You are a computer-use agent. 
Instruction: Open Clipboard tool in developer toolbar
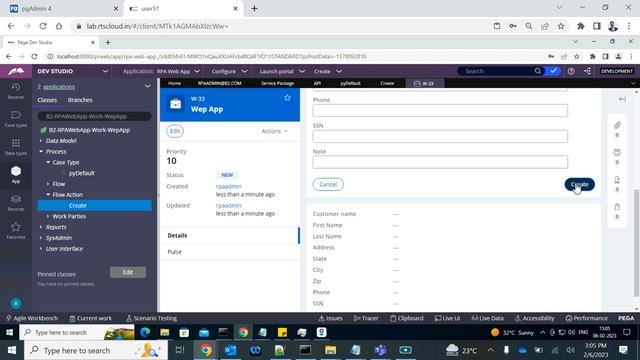[x=407, y=318]
